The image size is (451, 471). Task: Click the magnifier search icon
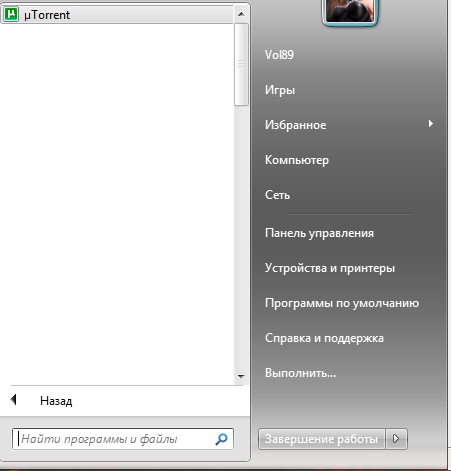(221, 439)
